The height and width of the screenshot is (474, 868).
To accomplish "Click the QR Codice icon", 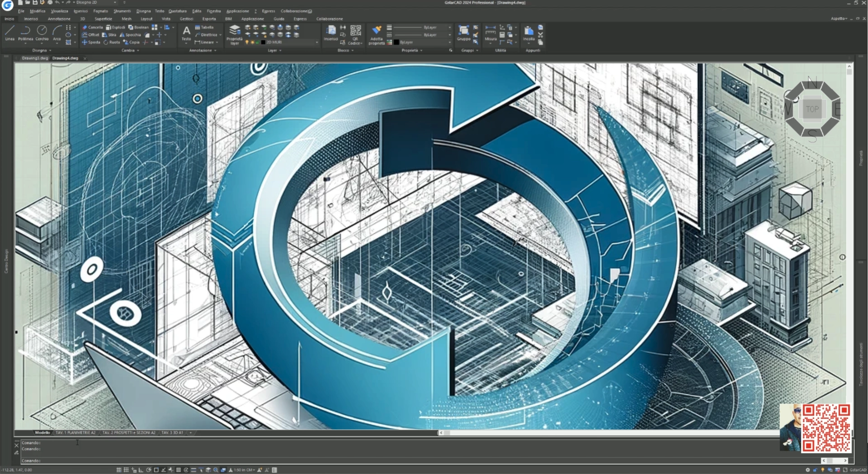I will (x=355, y=35).
